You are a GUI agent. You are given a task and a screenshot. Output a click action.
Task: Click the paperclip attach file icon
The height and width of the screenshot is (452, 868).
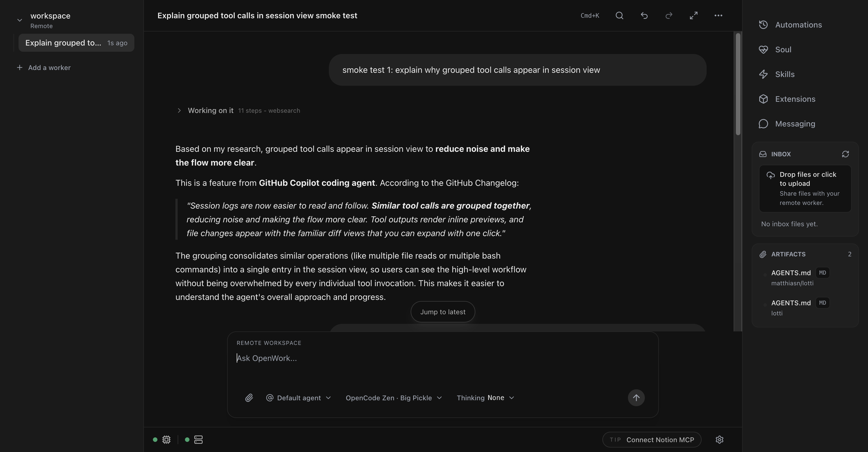pos(249,398)
